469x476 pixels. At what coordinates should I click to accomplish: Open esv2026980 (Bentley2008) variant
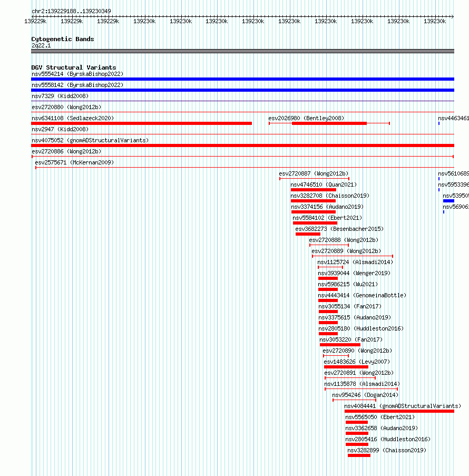306,119
